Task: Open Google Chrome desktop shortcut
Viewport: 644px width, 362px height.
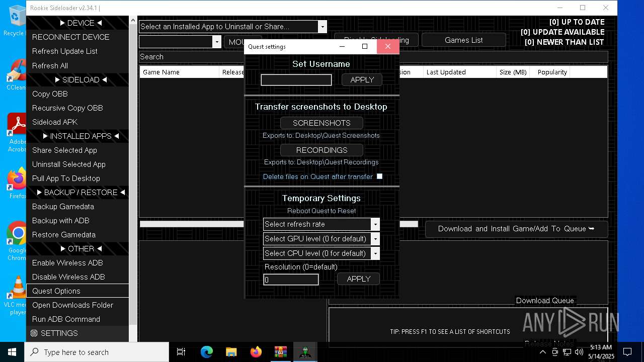Action: coord(16,241)
